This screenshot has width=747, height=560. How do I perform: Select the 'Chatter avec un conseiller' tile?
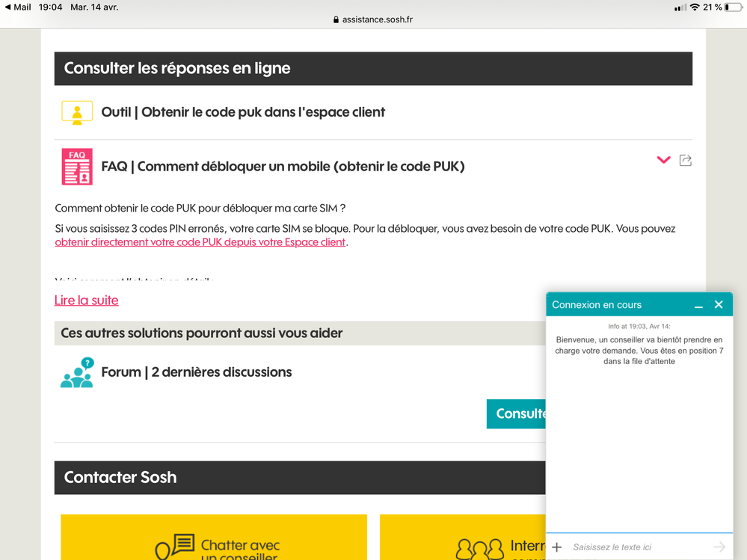pos(214,537)
